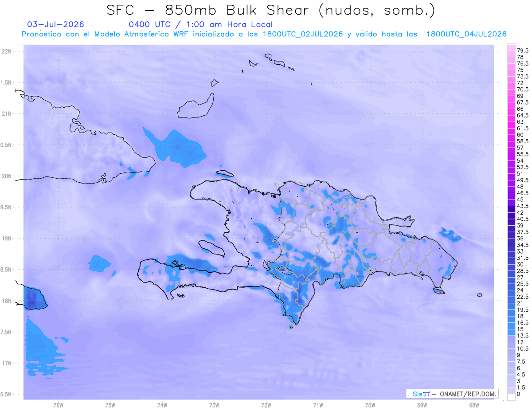Click colorbar value '49.5'
The height and width of the screenshot is (411, 532).
click(x=523, y=180)
